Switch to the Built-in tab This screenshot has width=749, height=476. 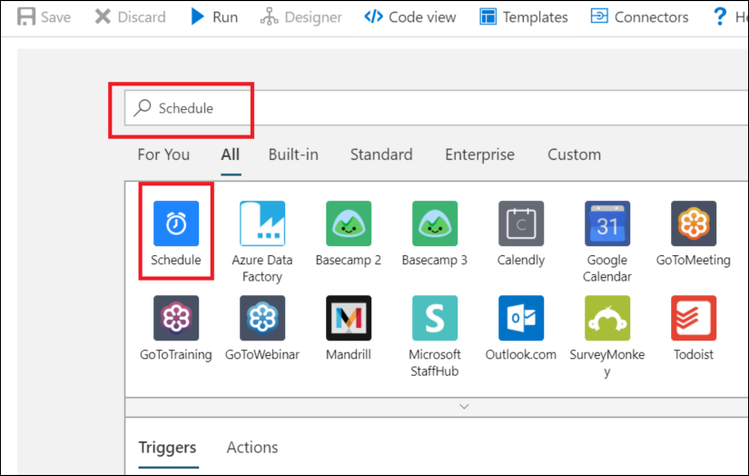coord(293,154)
